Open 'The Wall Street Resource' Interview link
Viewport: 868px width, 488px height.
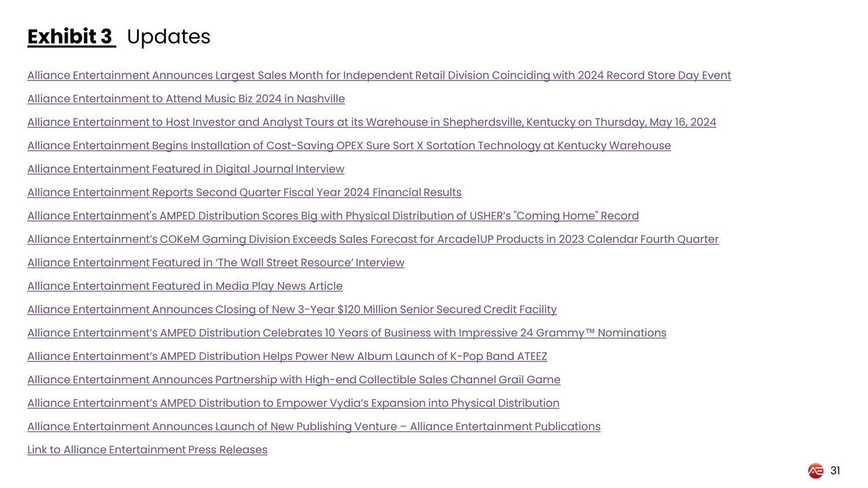coord(216,263)
